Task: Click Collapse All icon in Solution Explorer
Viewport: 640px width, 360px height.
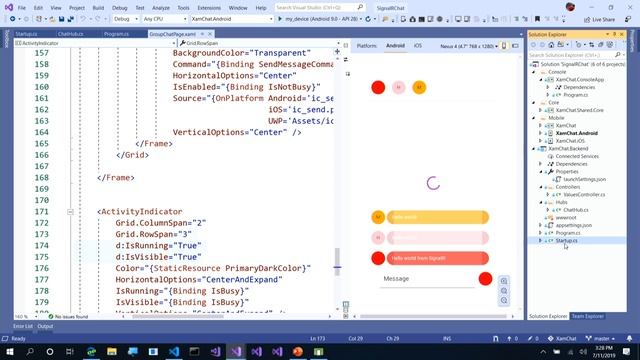Action: [x=600, y=45]
